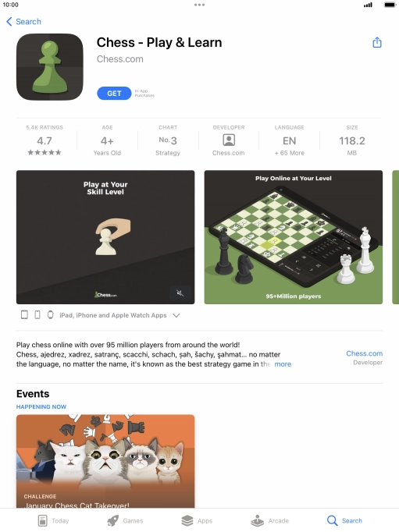Open the Apps tab

[x=197, y=520]
